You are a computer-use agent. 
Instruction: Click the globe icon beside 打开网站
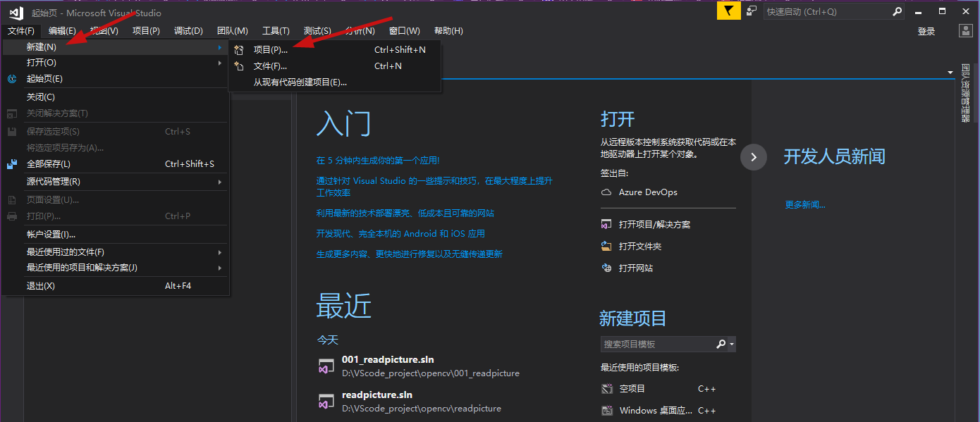coord(606,268)
